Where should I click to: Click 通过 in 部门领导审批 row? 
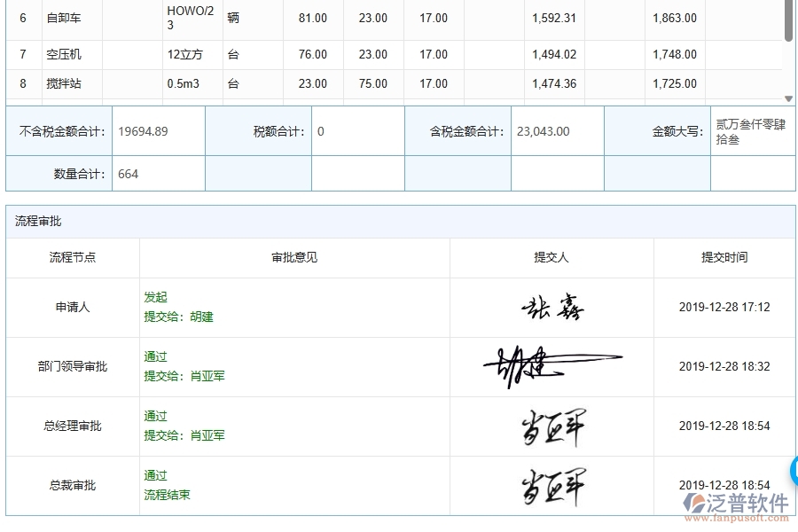click(x=154, y=356)
